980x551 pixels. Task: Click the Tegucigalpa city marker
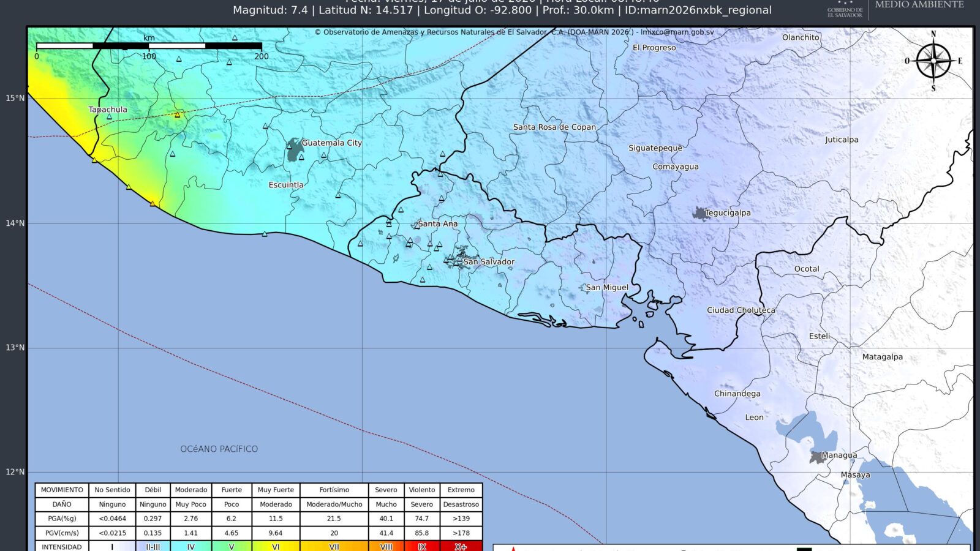700,213
